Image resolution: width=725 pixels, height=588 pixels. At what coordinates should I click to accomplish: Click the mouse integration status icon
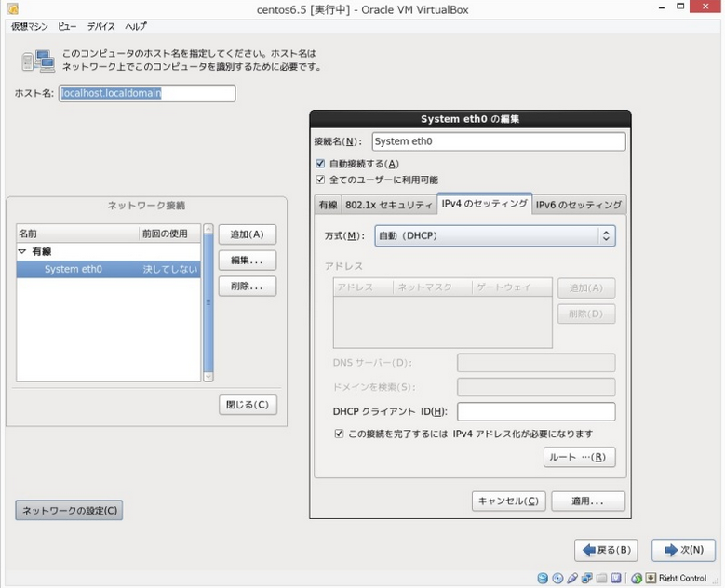click(x=637, y=578)
